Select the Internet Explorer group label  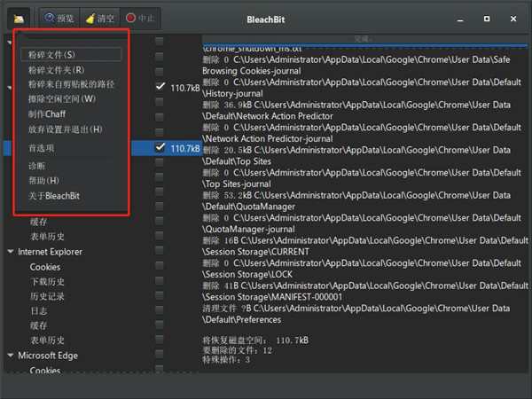click(x=50, y=252)
